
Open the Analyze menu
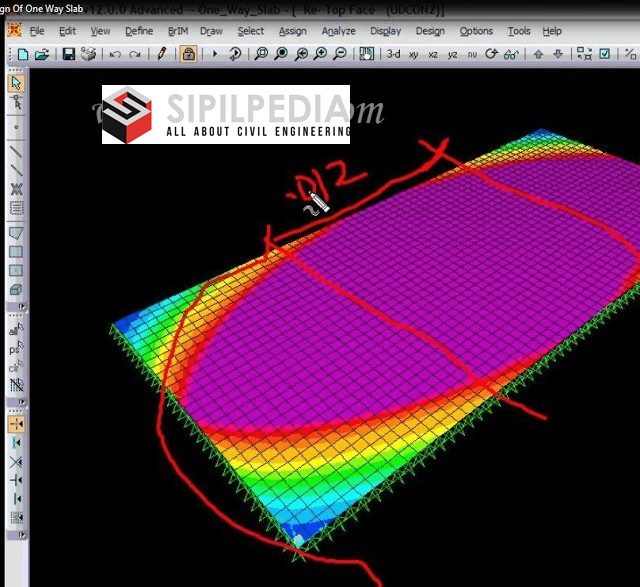[338, 31]
